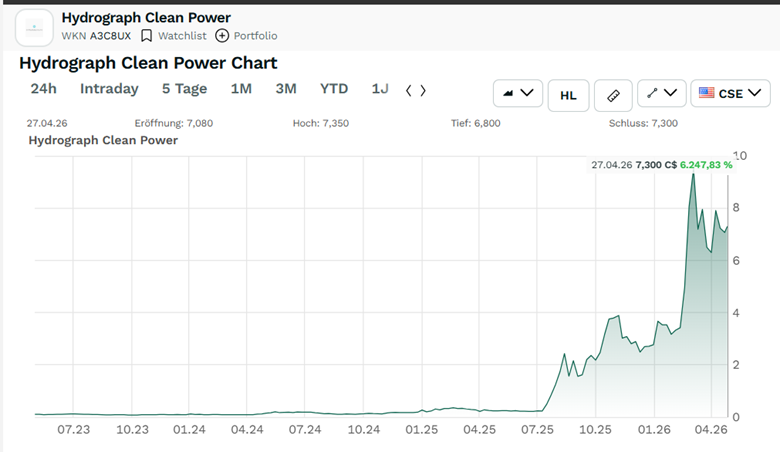
Task: Click the Hydrograph company logo thumbnail
Action: point(35,28)
